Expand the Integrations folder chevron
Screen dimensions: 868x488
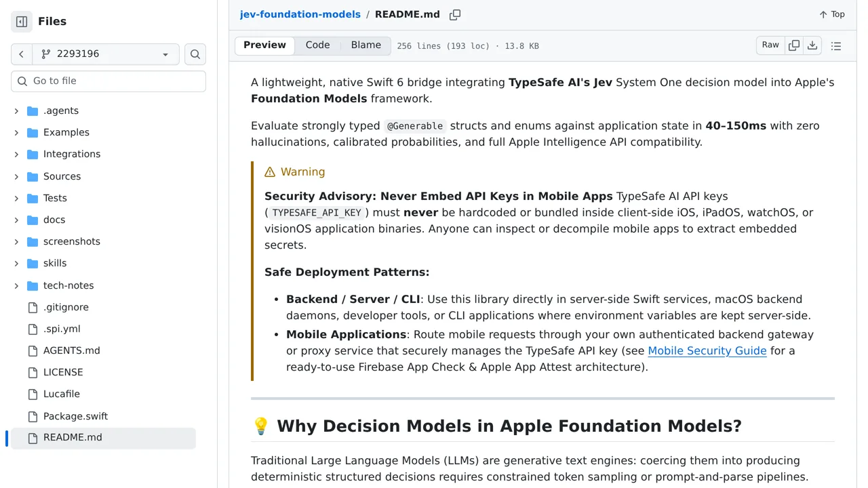(16, 155)
